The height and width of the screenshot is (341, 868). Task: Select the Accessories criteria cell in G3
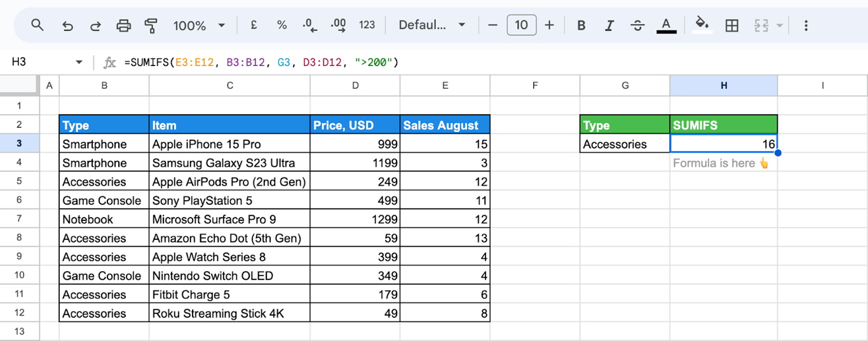(x=625, y=144)
